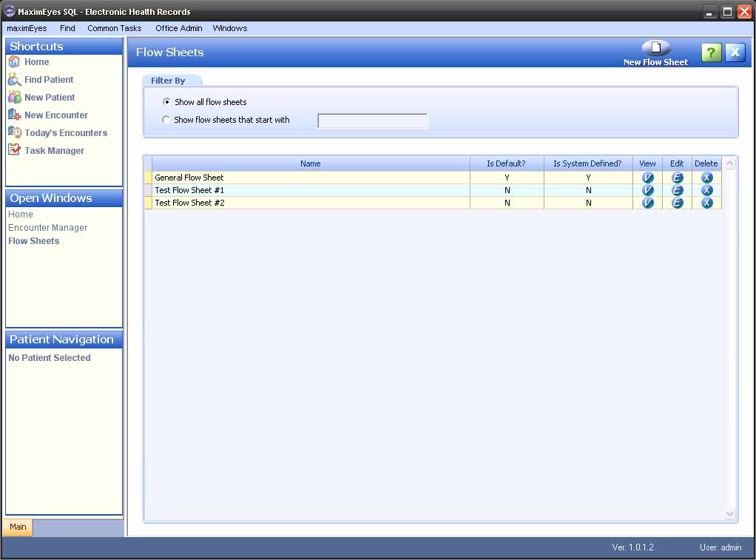The width and height of the screenshot is (756, 560).
Task: Switch to Encounter Manager in Open Windows
Action: tap(48, 228)
